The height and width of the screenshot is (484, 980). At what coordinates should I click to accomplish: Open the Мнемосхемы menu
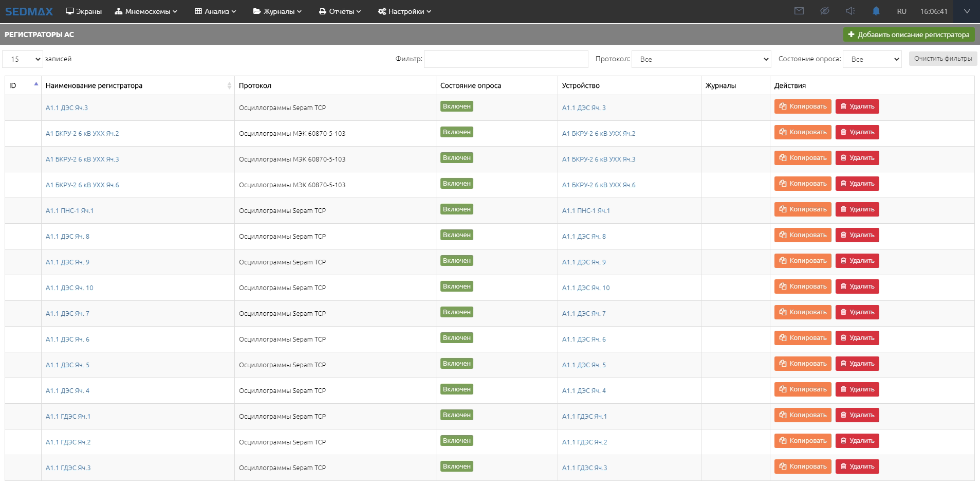pyautogui.click(x=146, y=11)
